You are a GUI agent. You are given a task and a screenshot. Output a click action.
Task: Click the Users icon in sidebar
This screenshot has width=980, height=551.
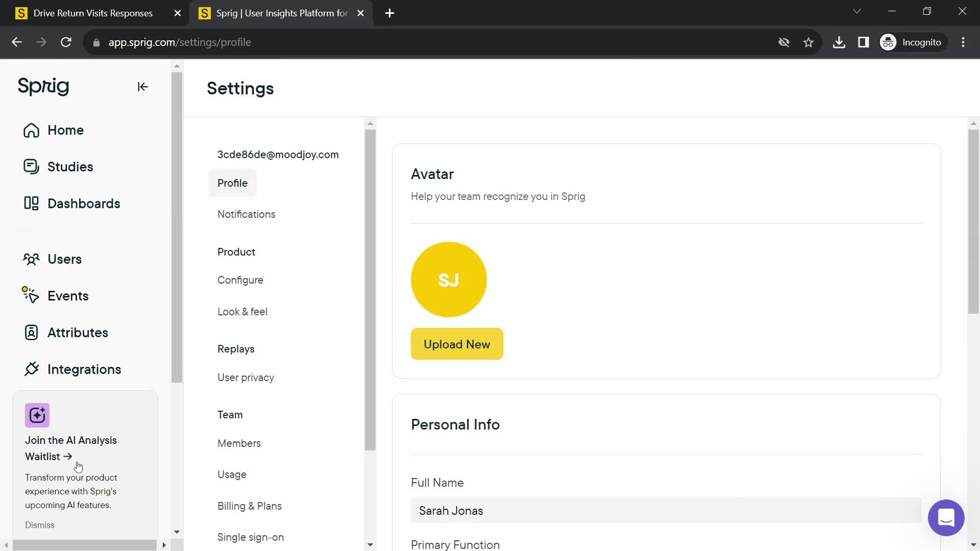coord(31,259)
